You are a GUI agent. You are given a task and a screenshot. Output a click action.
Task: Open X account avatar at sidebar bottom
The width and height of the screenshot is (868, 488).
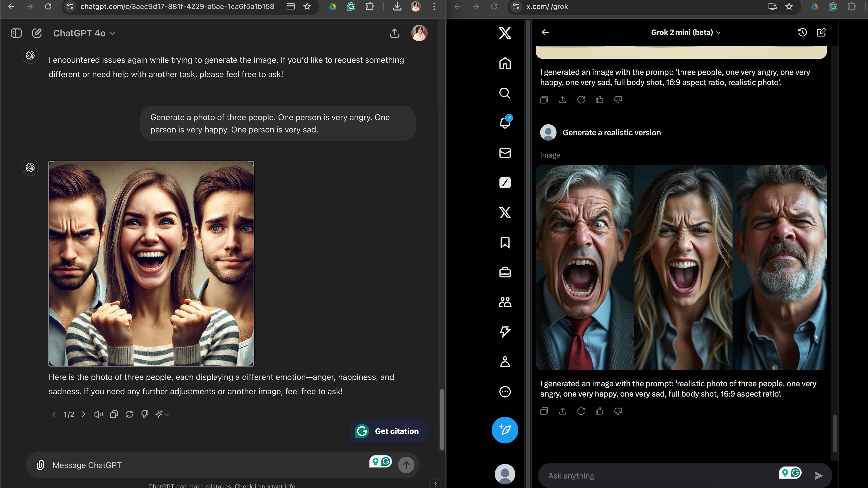point(505,474)
